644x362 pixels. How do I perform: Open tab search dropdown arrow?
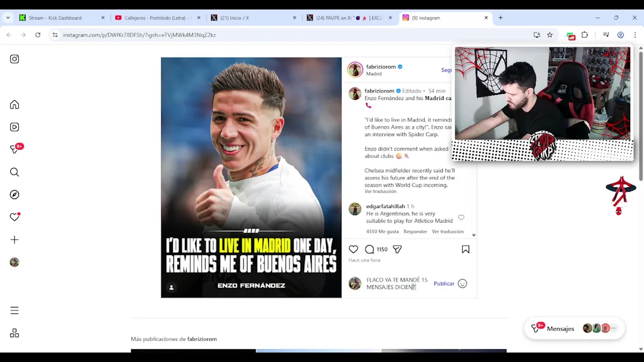click(8, 18)
